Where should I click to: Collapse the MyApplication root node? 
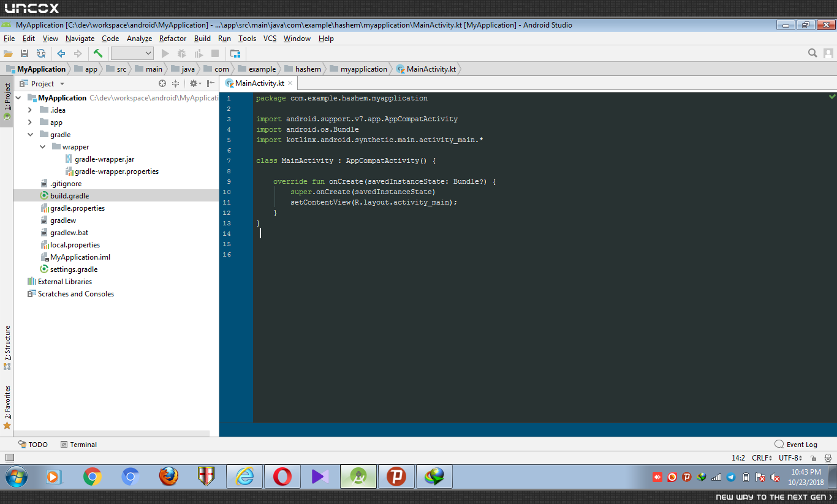tap(18, 98)
